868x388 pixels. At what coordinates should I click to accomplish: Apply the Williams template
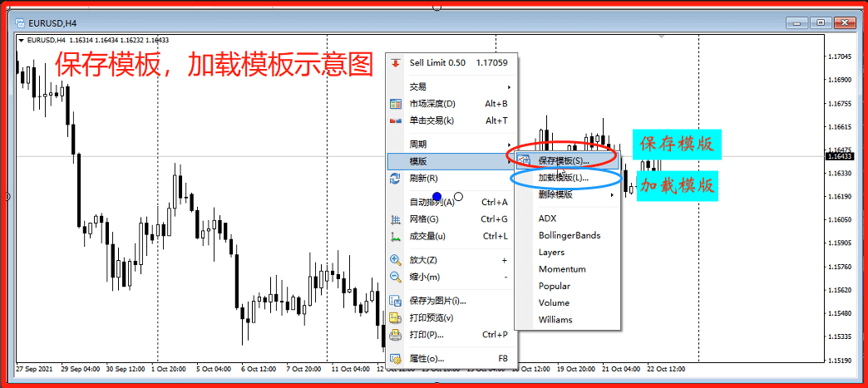pos(567,319)
